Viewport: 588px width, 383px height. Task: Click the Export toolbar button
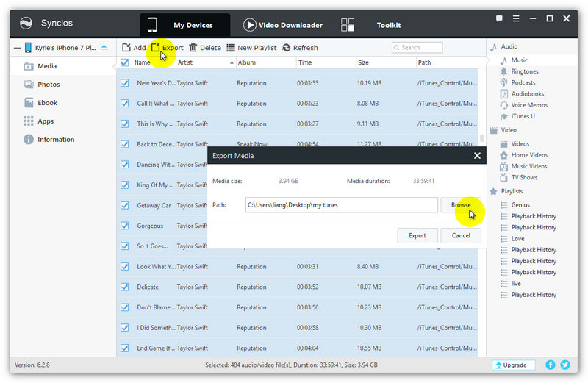coord(168,48)
